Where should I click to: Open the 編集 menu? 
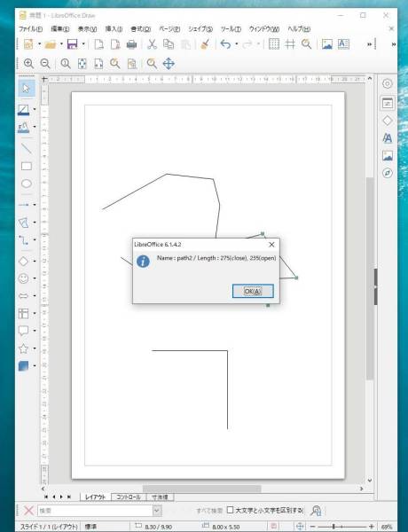(60, 29)
